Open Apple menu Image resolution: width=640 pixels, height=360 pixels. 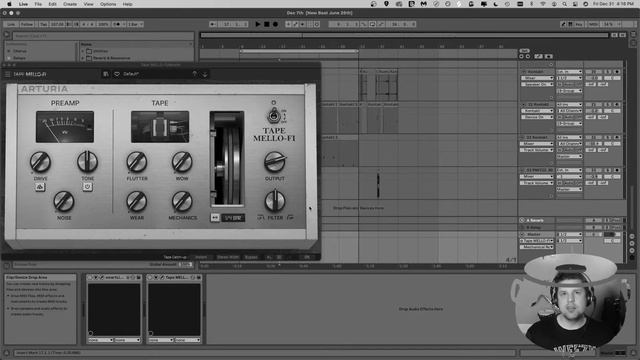point(9,4)
